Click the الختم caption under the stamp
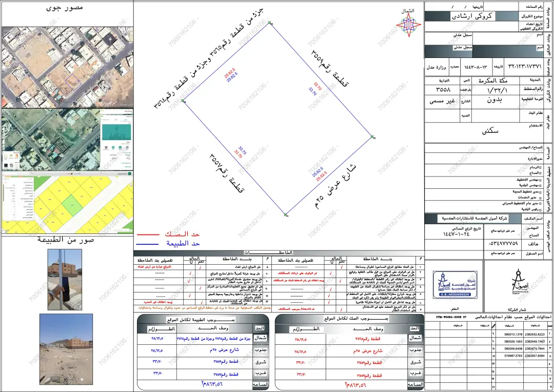 pos(454,309)
